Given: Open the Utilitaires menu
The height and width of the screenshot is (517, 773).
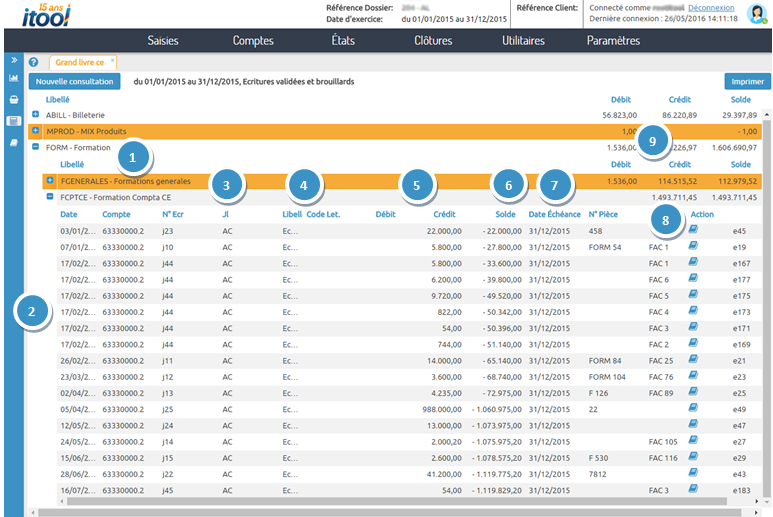Looking at the screenshot, I should (523, 40).
